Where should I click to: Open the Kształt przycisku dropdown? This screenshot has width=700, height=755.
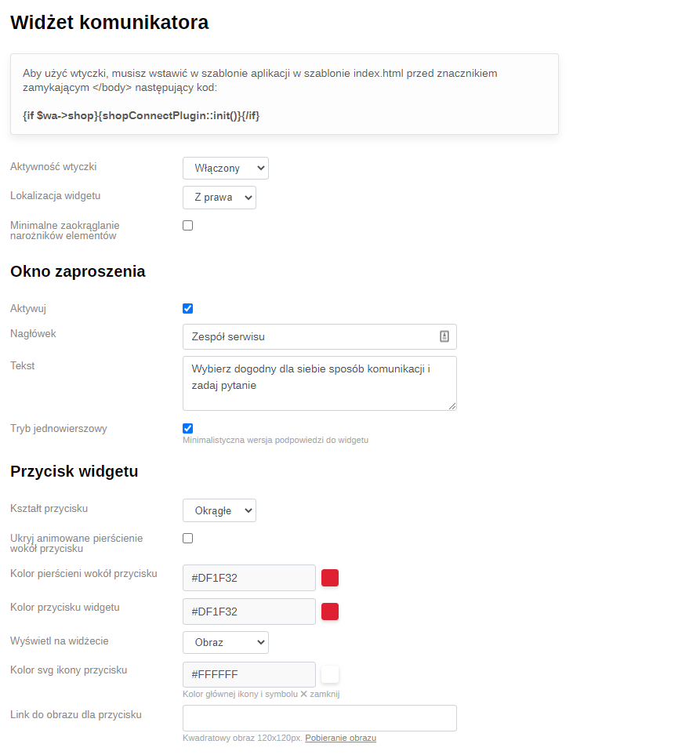click(219, 511)
